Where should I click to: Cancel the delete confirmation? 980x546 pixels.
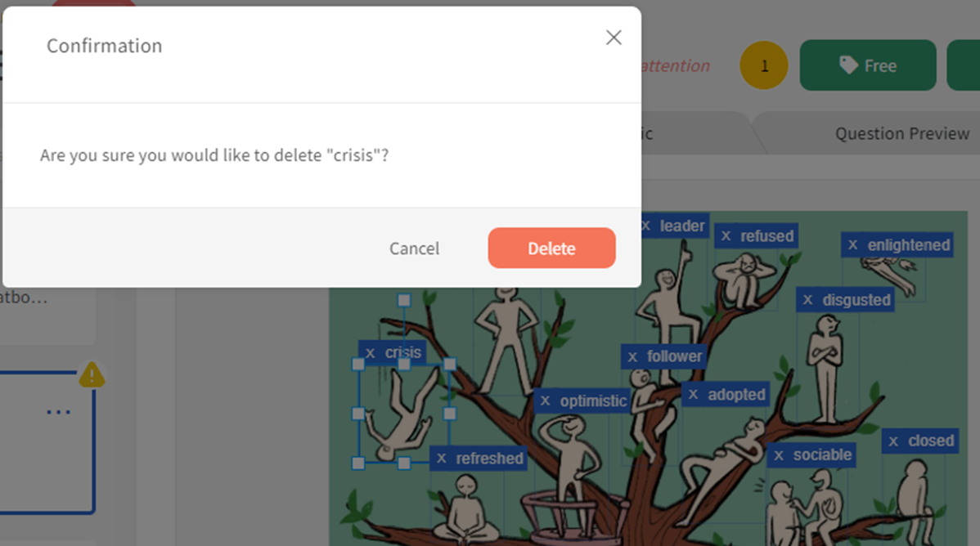[415, 248]
